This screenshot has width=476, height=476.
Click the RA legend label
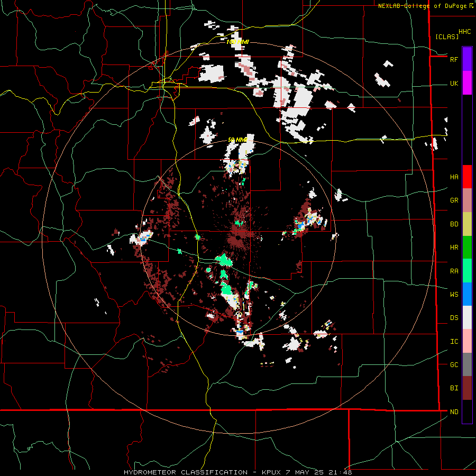click(454, 271)
